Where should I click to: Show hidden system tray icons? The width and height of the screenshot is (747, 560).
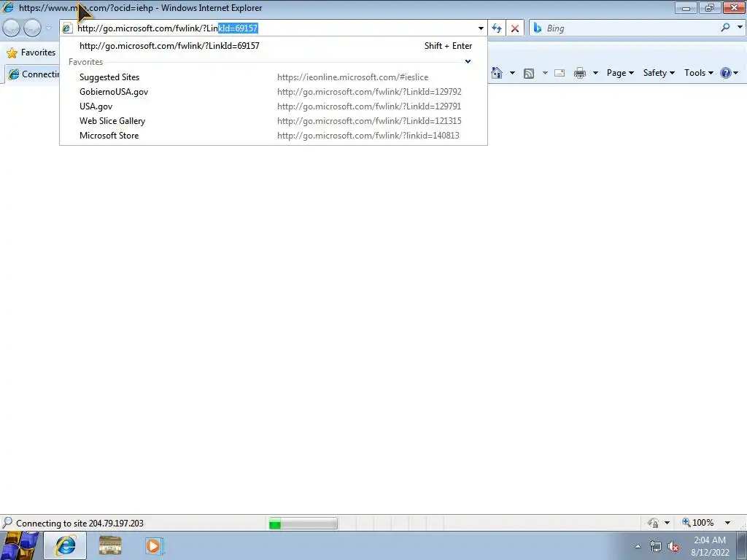point(638,546)
